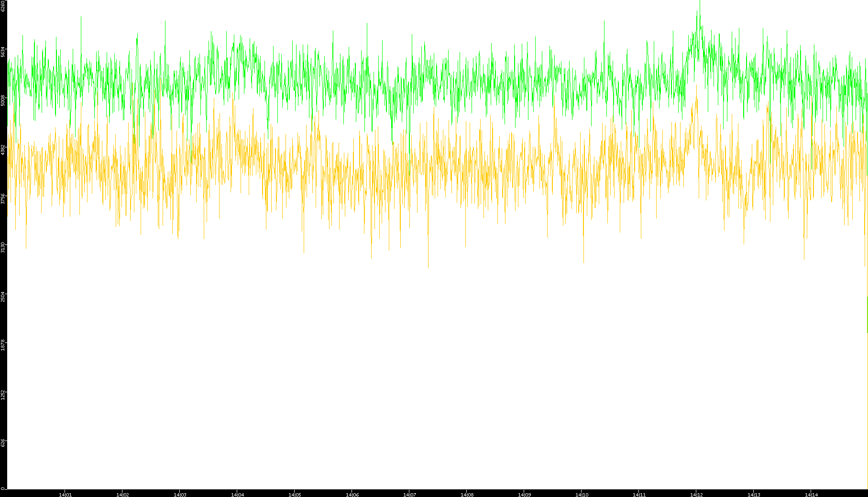The image size is (868, 497).
Task: Select the 5634 value axis label
Action: [x=3, y=52]
